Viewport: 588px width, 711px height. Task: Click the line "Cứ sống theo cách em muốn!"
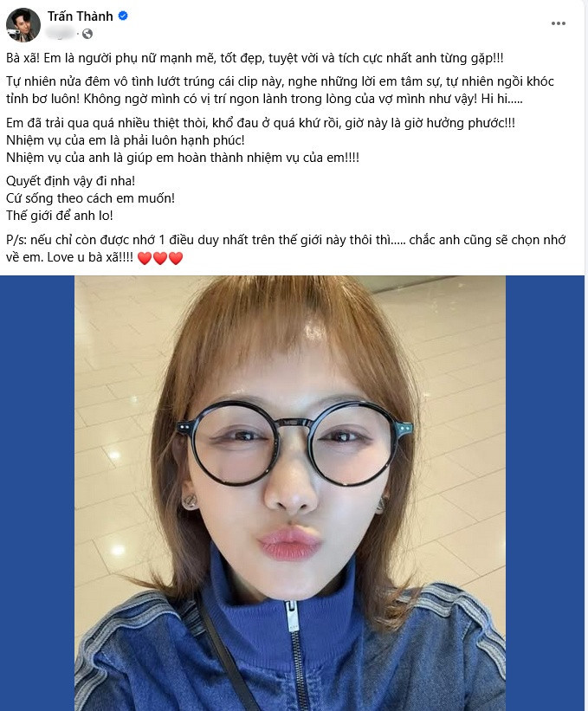[x=90, y=198]
